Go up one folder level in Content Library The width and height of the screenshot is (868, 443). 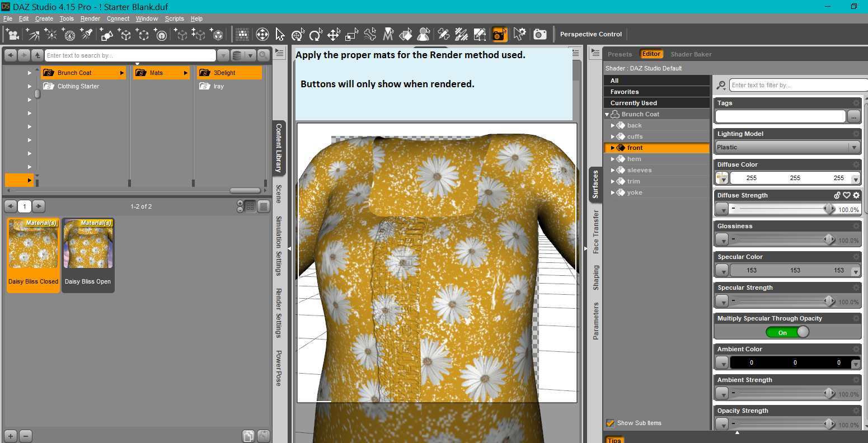[37, 55]
